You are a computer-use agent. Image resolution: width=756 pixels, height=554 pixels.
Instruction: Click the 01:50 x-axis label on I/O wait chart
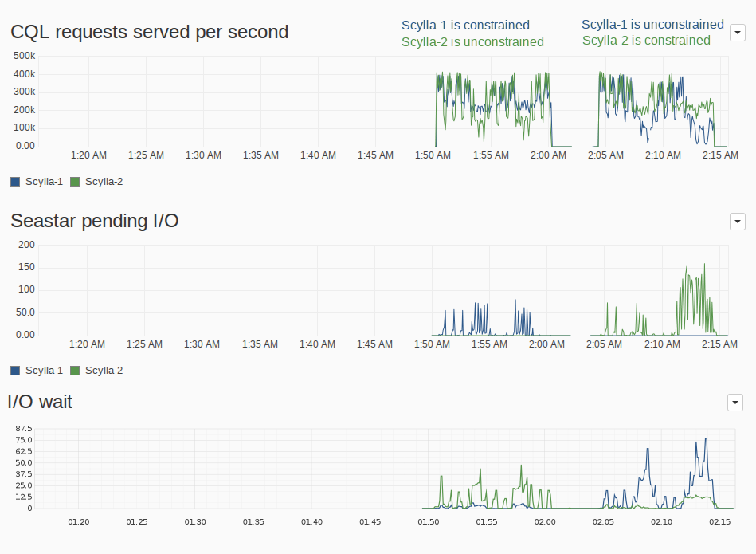pos(428,521)
